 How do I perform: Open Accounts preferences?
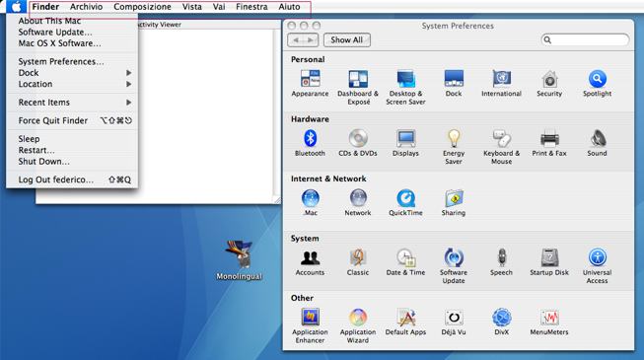310,262
